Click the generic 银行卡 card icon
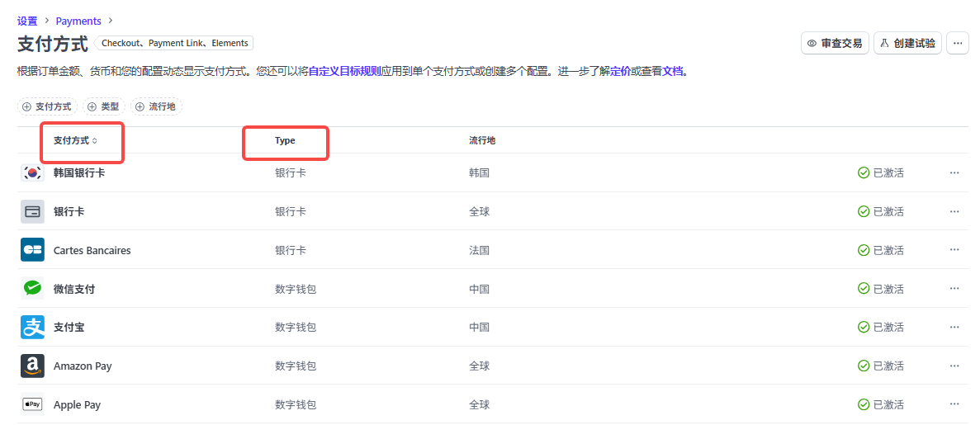 (32, 211)
